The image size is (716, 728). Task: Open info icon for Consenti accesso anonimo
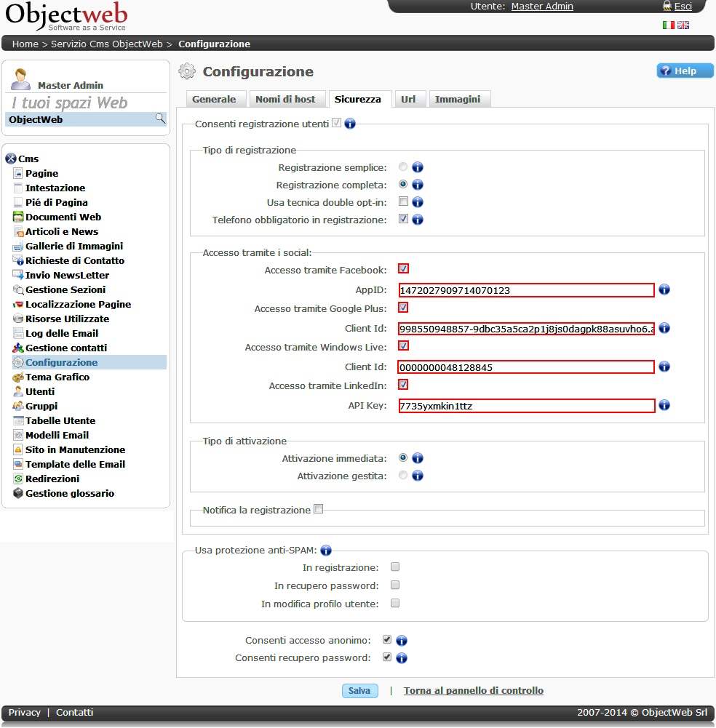[x=402, y=641]
